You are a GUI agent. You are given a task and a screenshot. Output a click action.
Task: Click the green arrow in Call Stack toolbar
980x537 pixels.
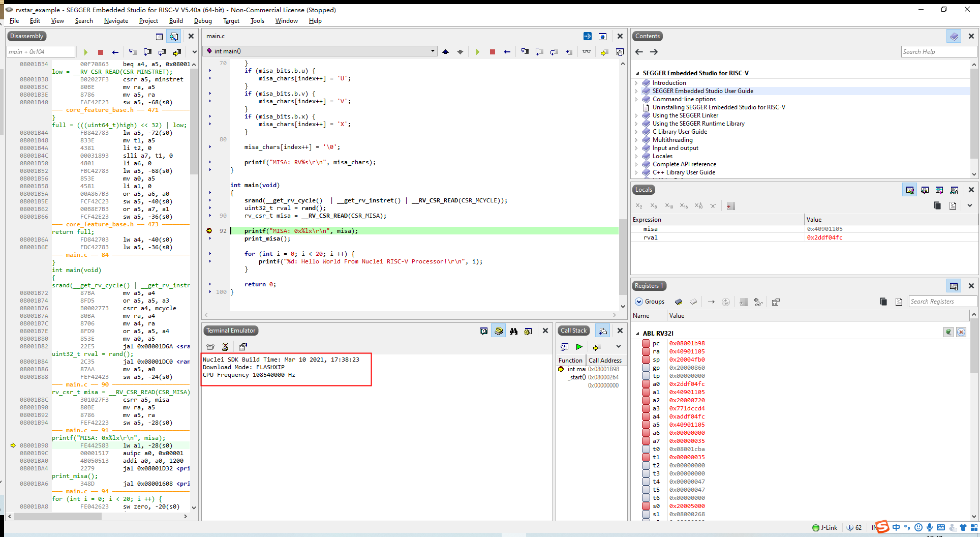[x=579, y=347]
